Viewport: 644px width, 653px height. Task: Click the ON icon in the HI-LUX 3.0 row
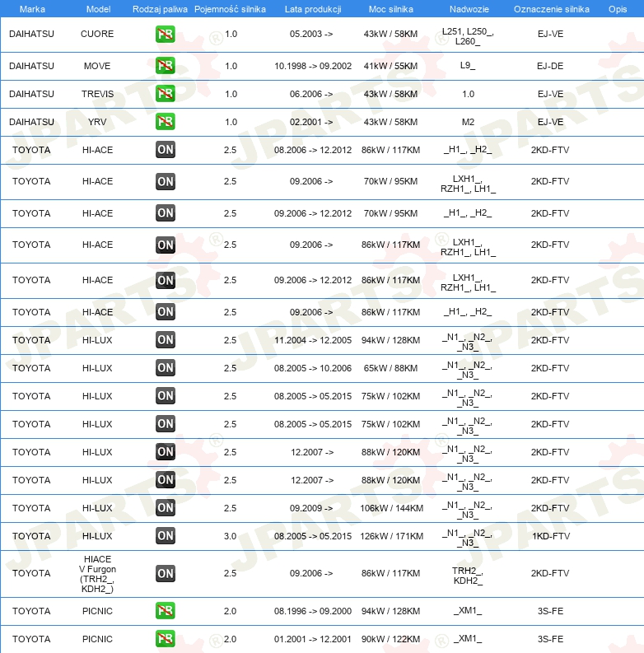point(166,535)
